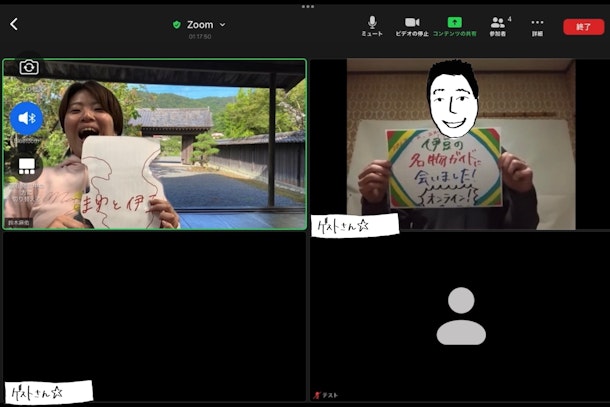Tap the green content share icon
The image size is (610, 407).
click(x=454, y=25)
